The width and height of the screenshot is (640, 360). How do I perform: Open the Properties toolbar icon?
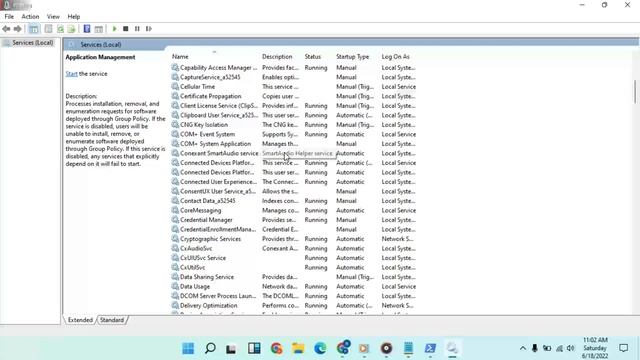point(49,29)
